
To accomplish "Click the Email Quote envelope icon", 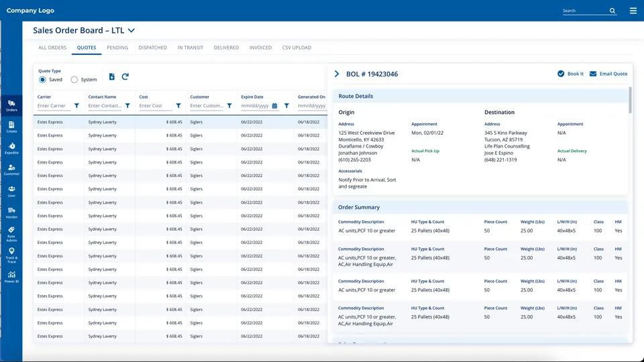I will pyautogui.click(x=593, y=74).
